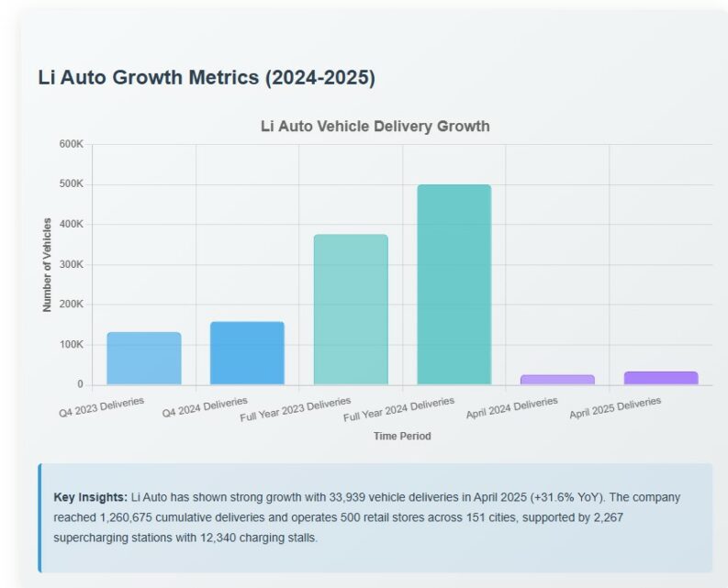The width and height of the screenshot is (728, 588).
Task: Select the tallest Full Year 2024 bar
Action: point(454,284)
